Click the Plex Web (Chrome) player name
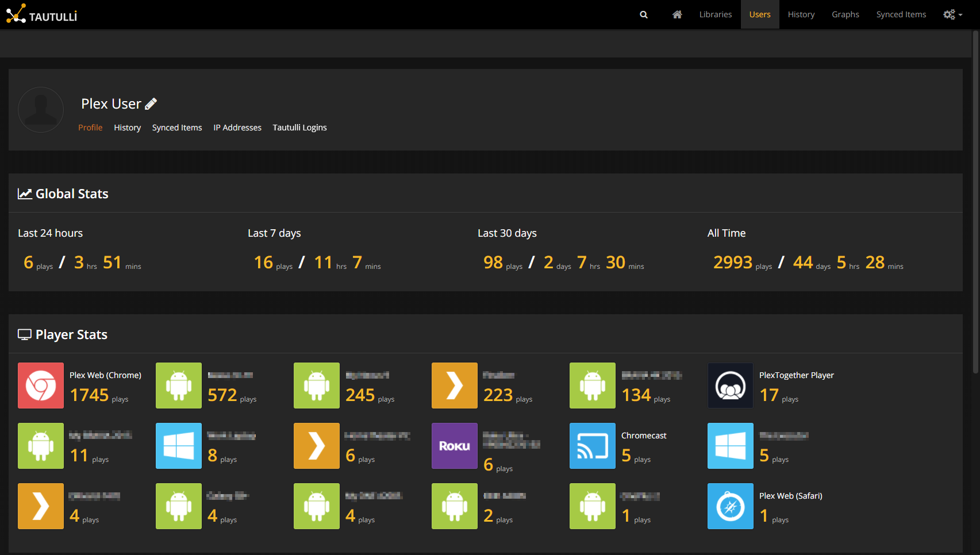 pos(105,375)
